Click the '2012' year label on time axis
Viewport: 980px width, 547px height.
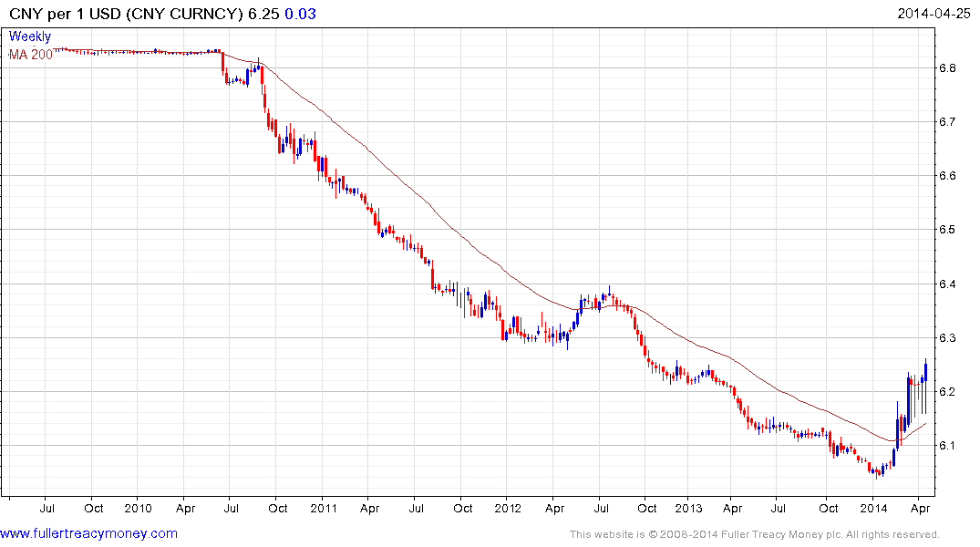(508, 508)
